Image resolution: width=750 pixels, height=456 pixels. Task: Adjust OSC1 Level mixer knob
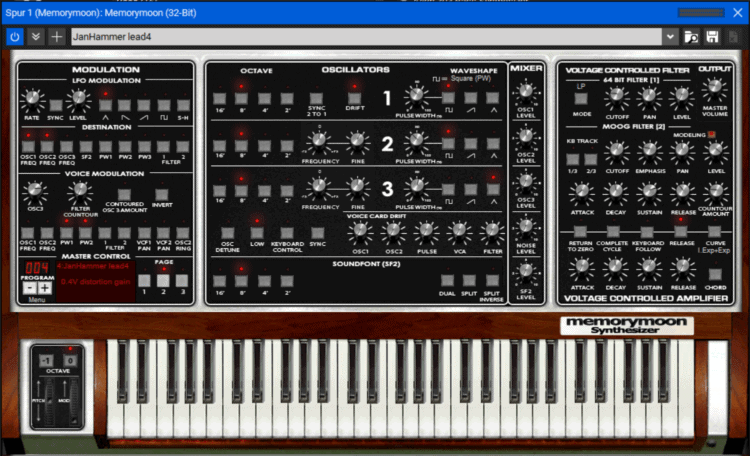[526, 91]
